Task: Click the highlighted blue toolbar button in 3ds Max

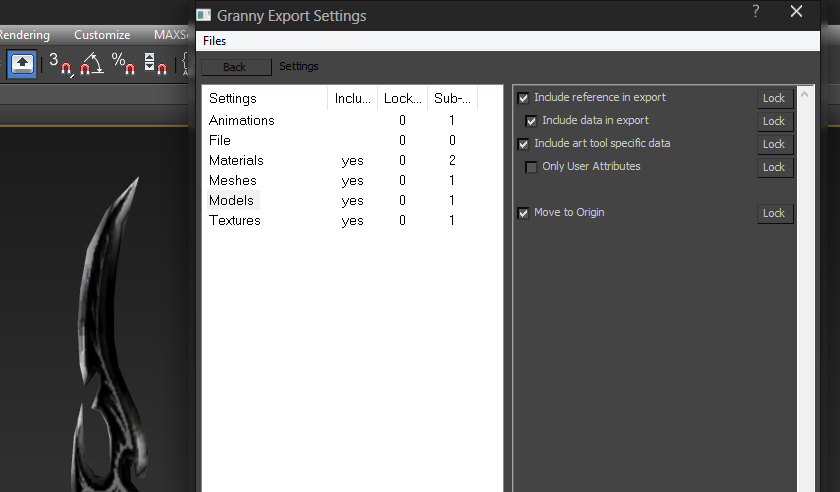Action: pos(22,64)
